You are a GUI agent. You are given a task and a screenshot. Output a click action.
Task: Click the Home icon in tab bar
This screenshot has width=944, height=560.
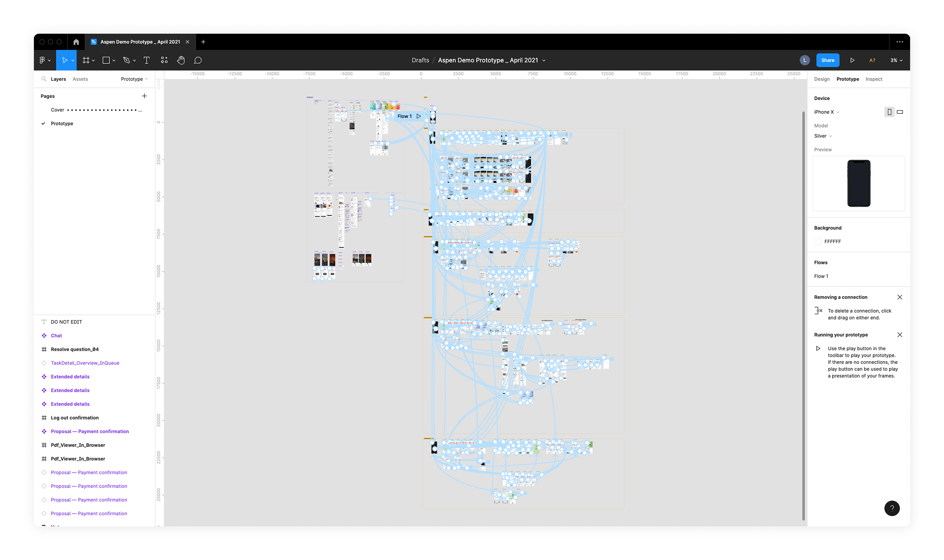pyautogui.click(x=76, y=42)
